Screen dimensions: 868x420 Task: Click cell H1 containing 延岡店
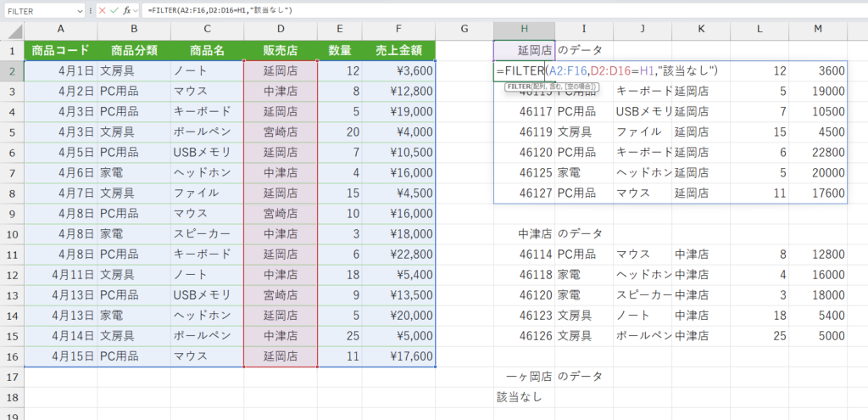tap(524, 50)
